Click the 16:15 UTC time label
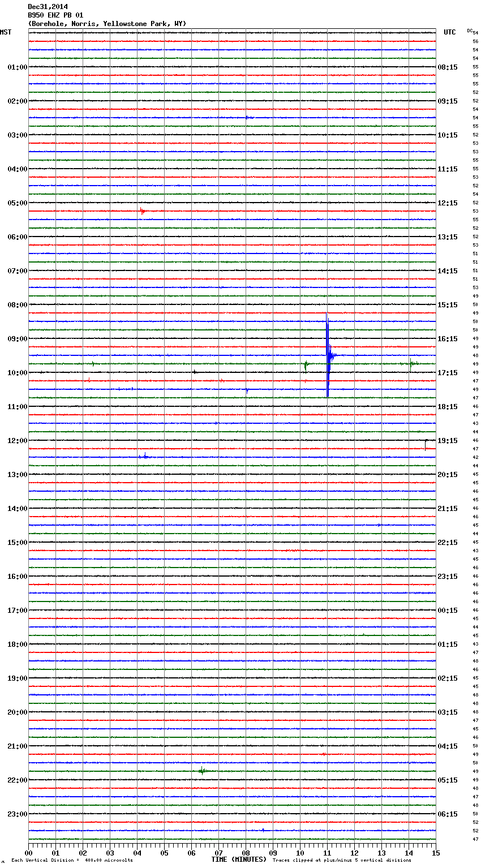481x868 pixels. (x=448, y=339)
